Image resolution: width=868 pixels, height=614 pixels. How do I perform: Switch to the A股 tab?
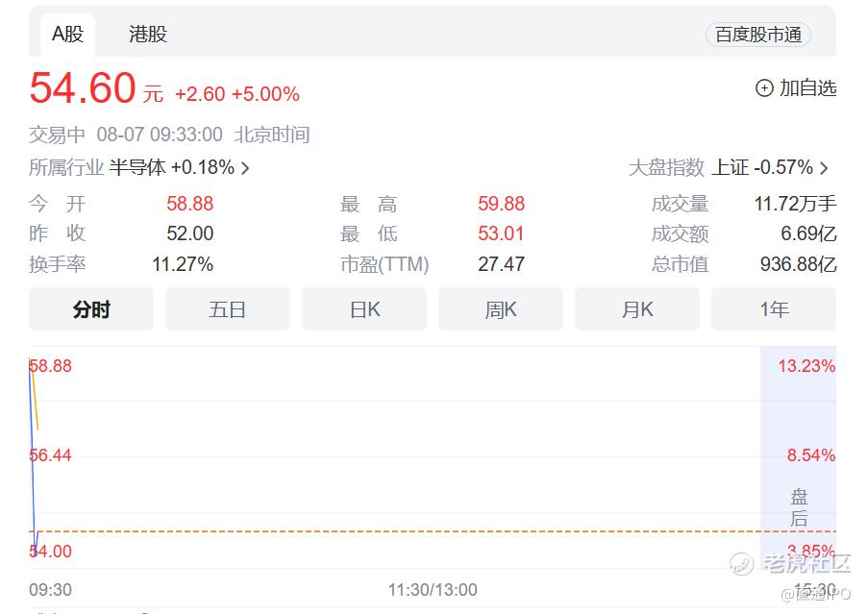[x=67, y=35]
